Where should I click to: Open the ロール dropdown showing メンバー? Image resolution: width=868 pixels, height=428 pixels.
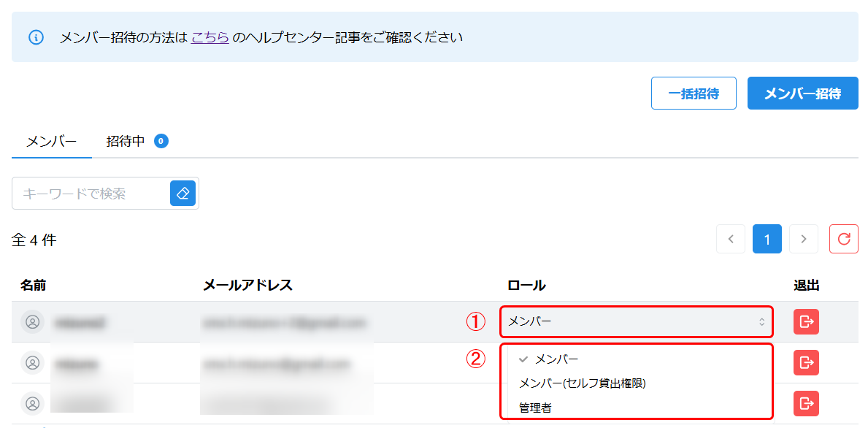637,321
